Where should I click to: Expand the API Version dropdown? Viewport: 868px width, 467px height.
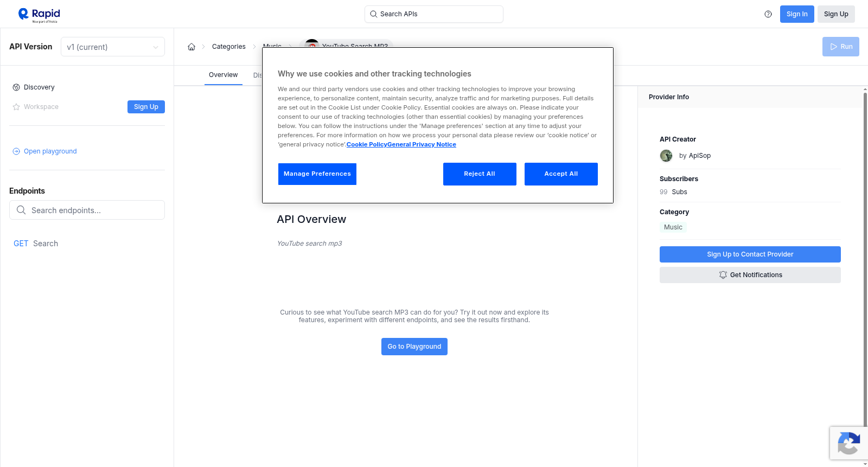click(x=113, y=47)
